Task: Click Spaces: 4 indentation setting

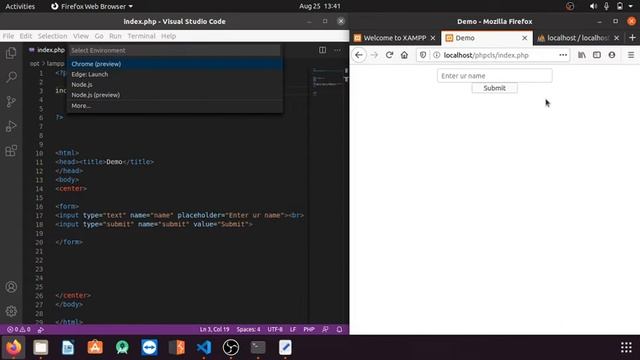Action: coord(248,329)
